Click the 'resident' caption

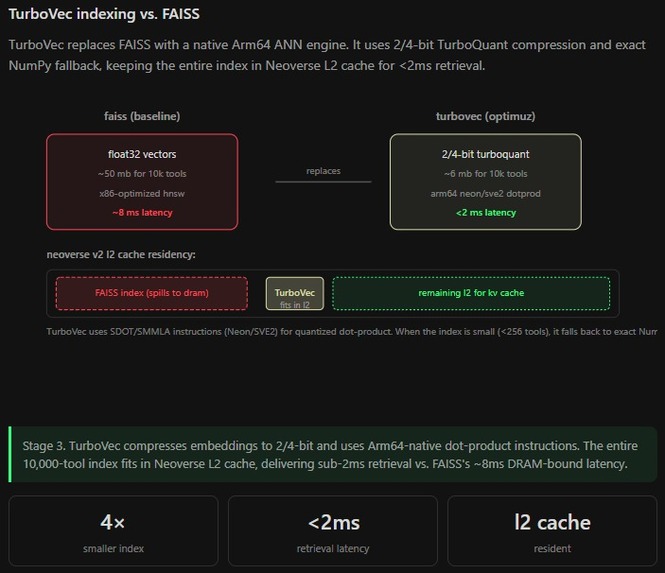coord(552,548)
